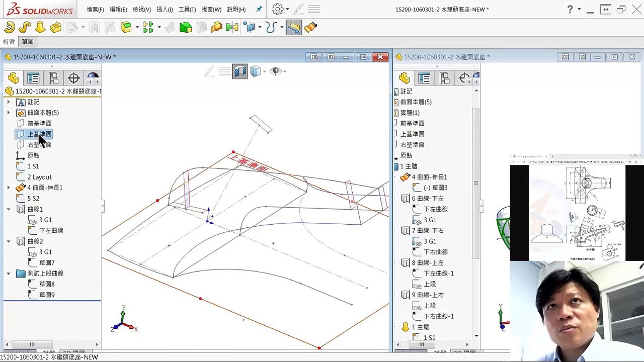Viewport: 644px width, 362px height.
Task: Toggle Section View in the viewport toolbar
Action: tap(240, 71)
